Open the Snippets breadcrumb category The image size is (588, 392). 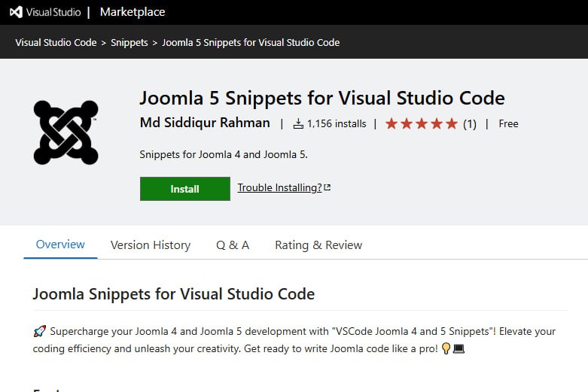(129, 42)
